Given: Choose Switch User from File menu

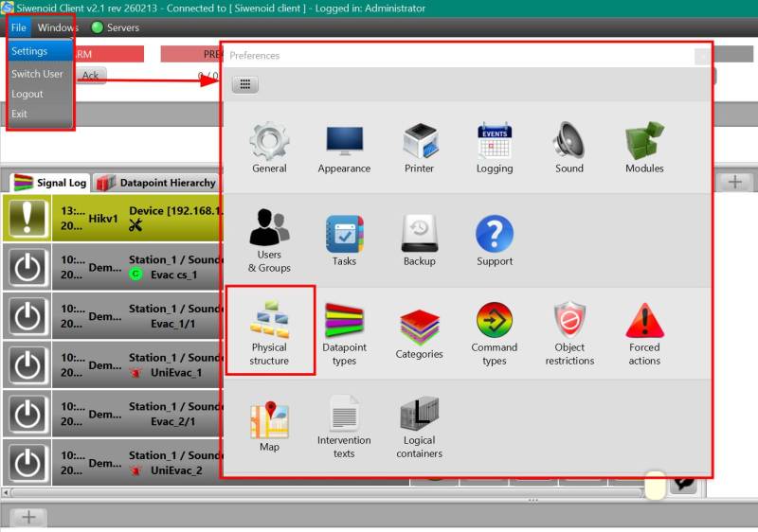Looking at the screenshot, I should [x=37, y=74].
